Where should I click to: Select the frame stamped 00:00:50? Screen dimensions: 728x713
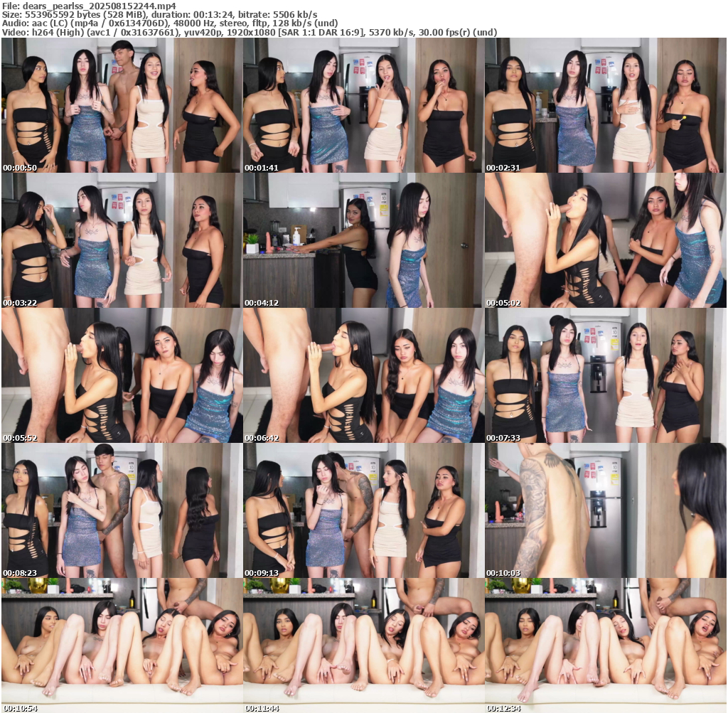tap(122, 105)
